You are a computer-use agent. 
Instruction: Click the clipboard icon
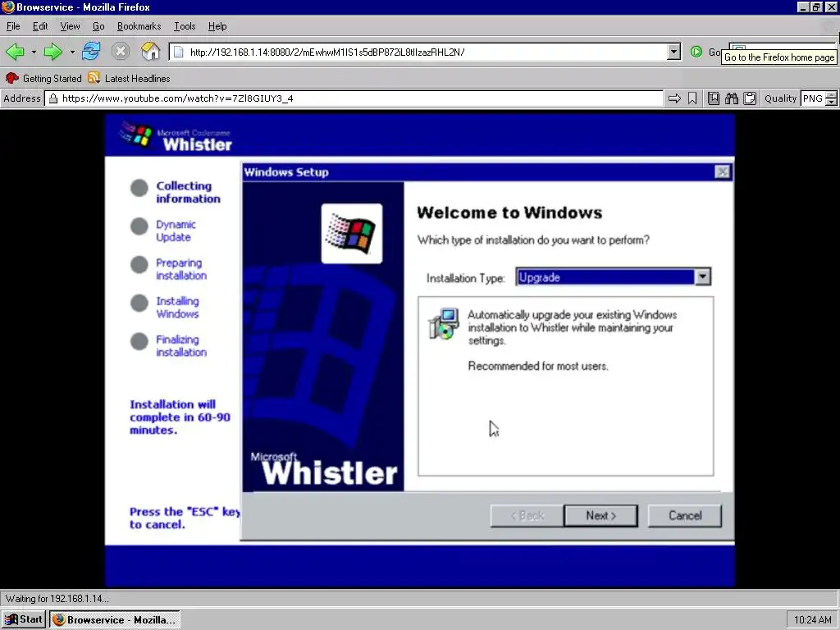pos(750,98)
